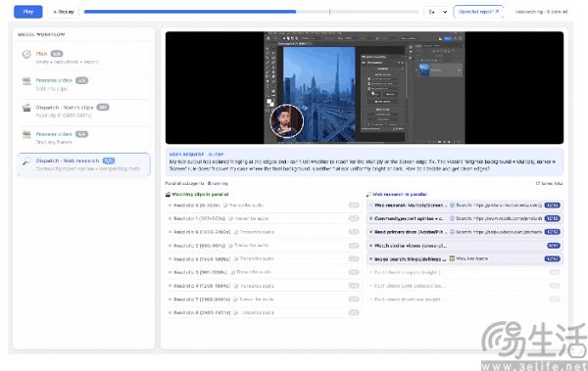Viewport: 588px width, 371px height.
Task: Select the Read primary docs row
Action: (465, 232)
